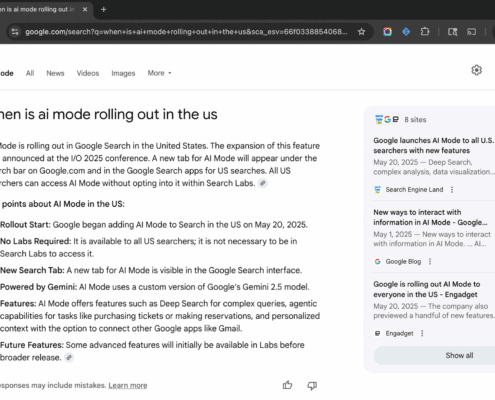This screenshot has width=495, height=400.
Task: Open the cast media icon
Action: tap(471, 32)
